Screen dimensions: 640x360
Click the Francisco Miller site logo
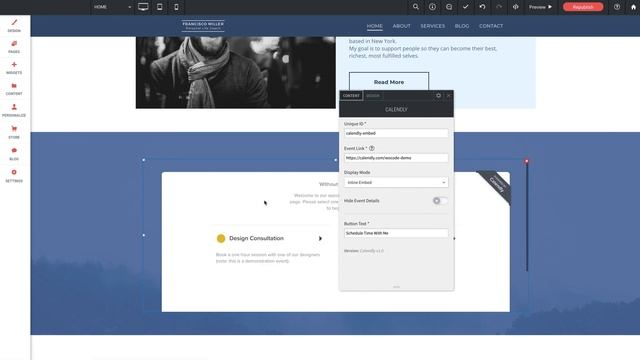coord(203,26)
